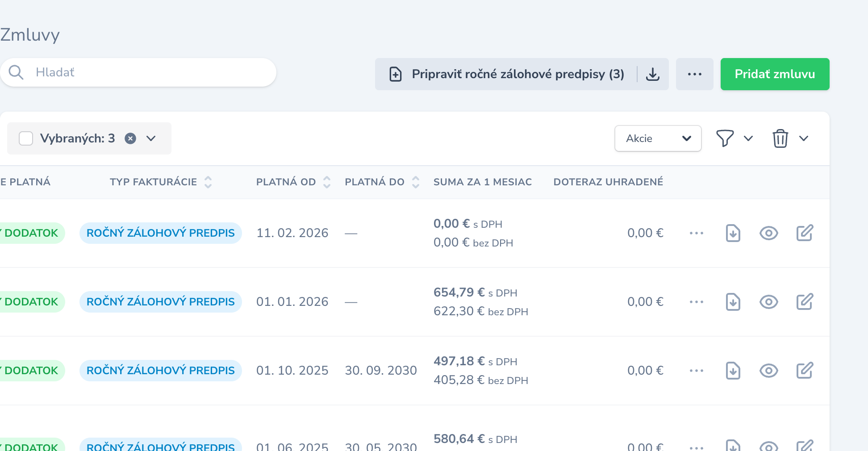Image resolution: width=868 pixels, height=451 pixels.
Task: Click the Suma za 1 mesiac column header
Action: coord(483,182)
